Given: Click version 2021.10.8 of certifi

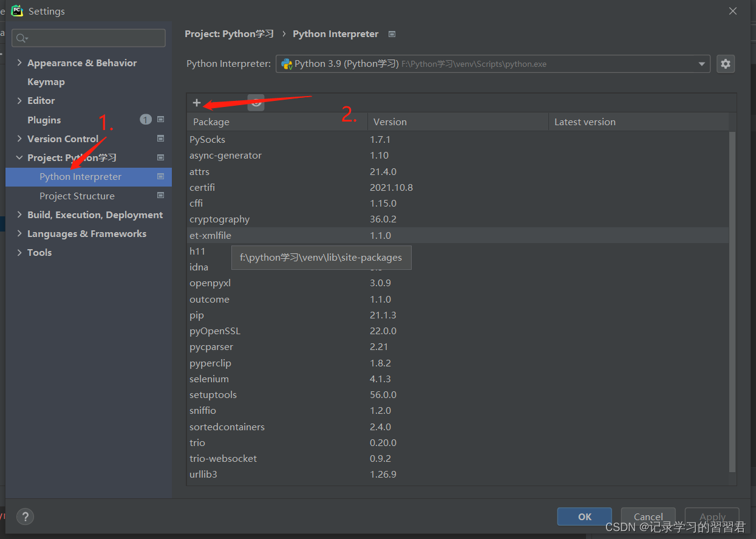Looking at the screenshot, I should click(391, 187).
